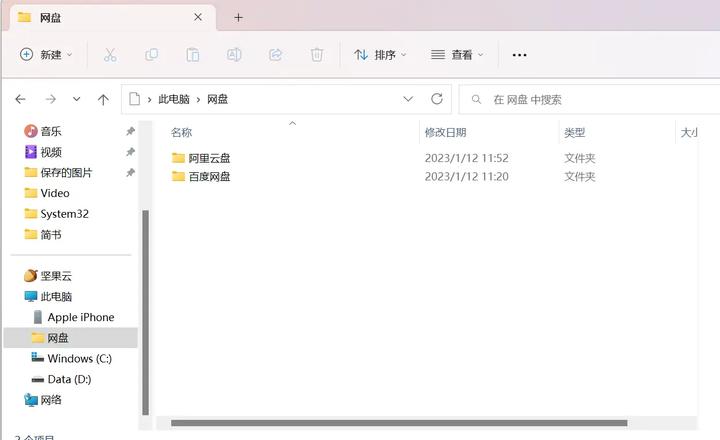This screenshot has height=440, width=720.
Task: Refresh the current folder view
Action: pos(437,99)
